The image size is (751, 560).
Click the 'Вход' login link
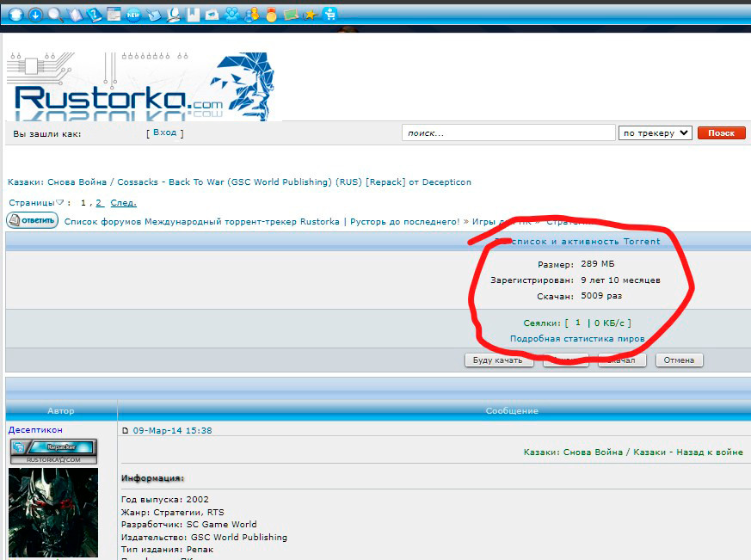164,132
